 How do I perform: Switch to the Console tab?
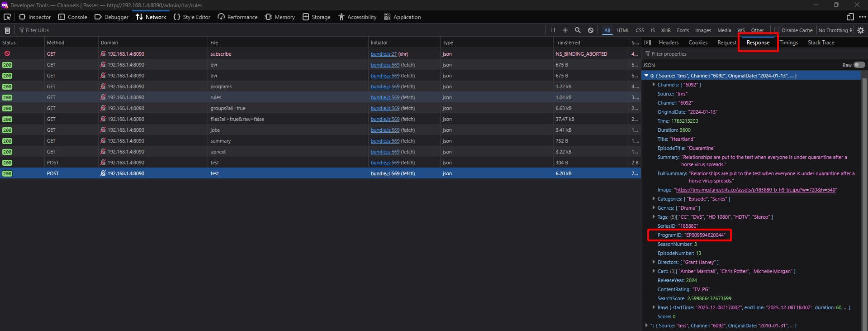[72, 17]
